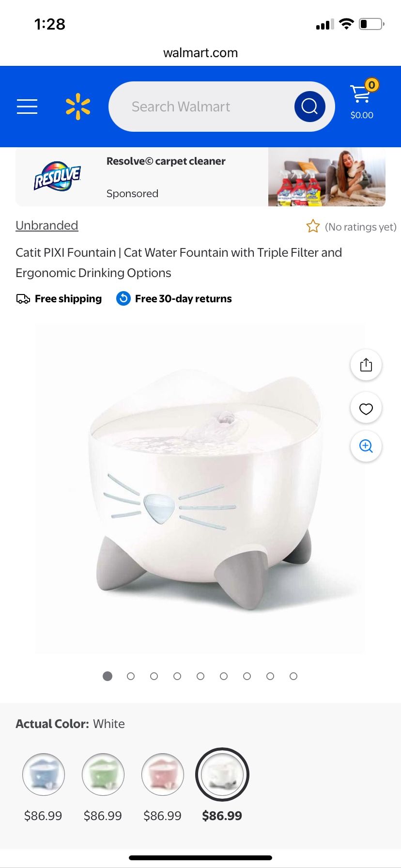Click the ratings star icon
This screenshot has height=868, width=401.
tap(313, 226)
